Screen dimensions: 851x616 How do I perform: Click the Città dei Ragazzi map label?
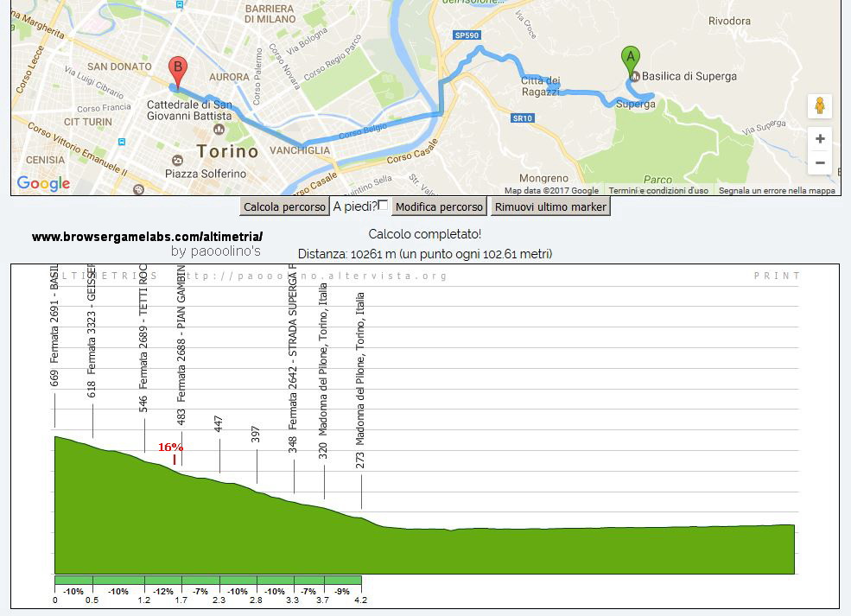pos(540,86)
